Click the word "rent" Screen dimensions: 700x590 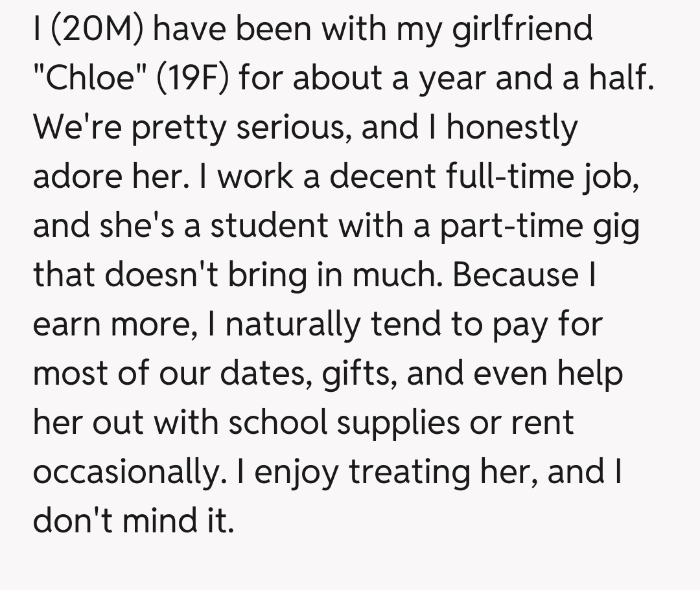tap(542, 422)
